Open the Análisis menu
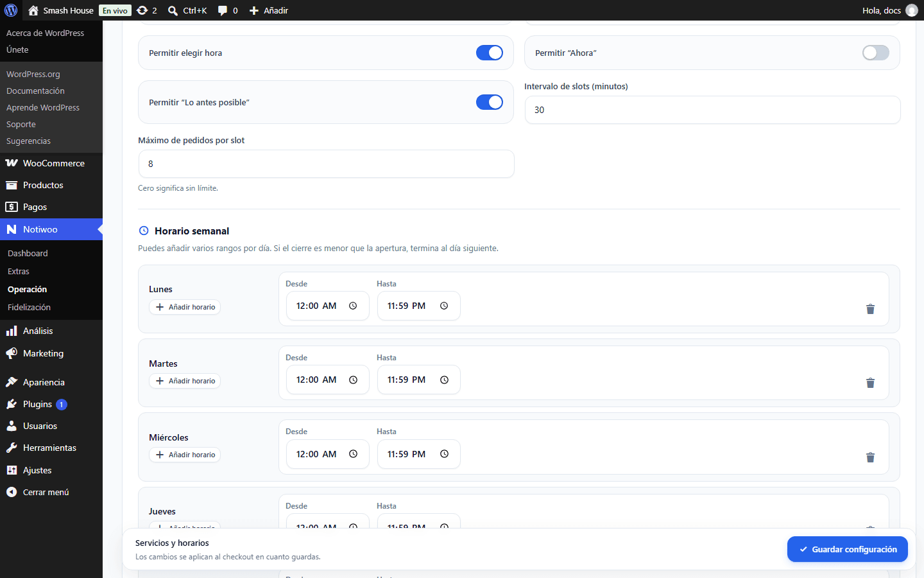 [51, 331]
